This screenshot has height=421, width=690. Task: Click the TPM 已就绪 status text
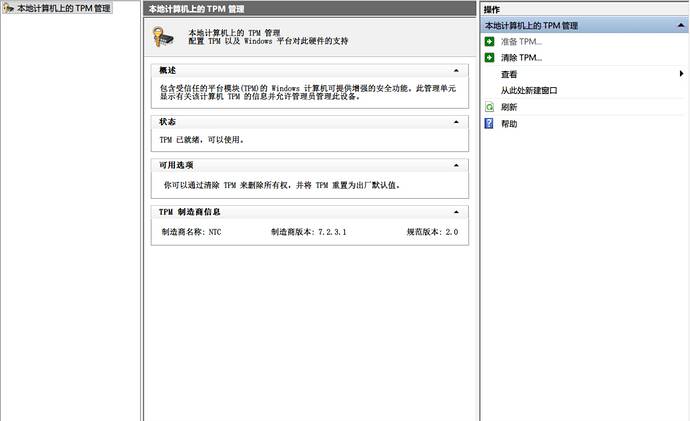202,140
